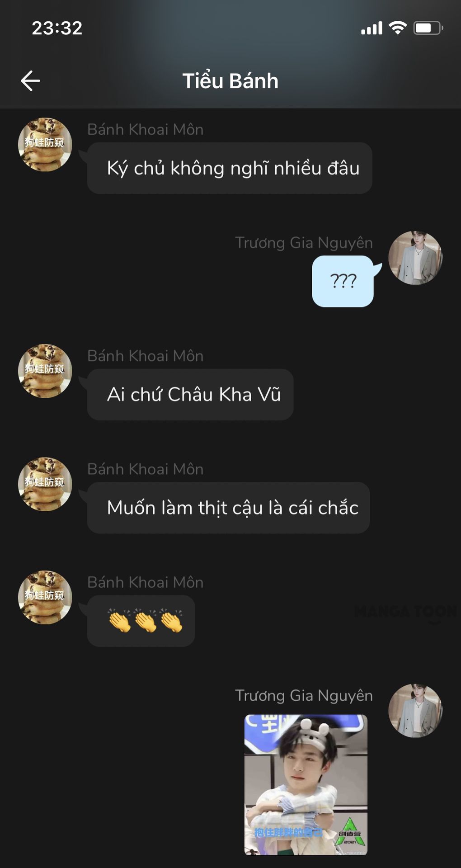Tap the Trương Gia Nguyên name above the ??? message
This screenshot has width=461, height=868.
coord(304,243)
